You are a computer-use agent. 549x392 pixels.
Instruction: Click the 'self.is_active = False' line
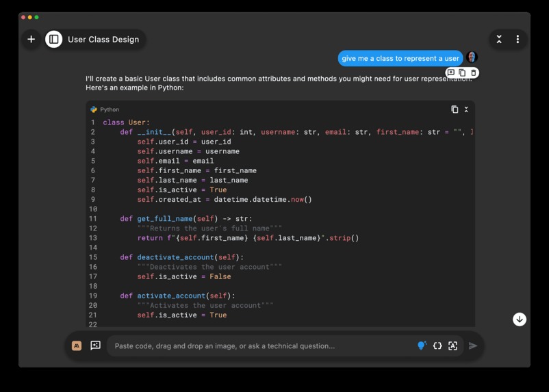(x=184, y=276)
